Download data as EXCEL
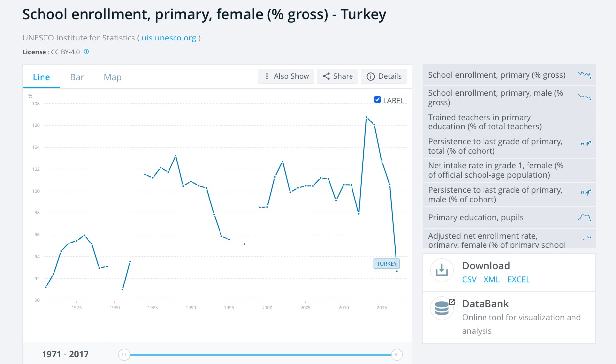This screenshot has width=616, height=364. tap(519, 279)
